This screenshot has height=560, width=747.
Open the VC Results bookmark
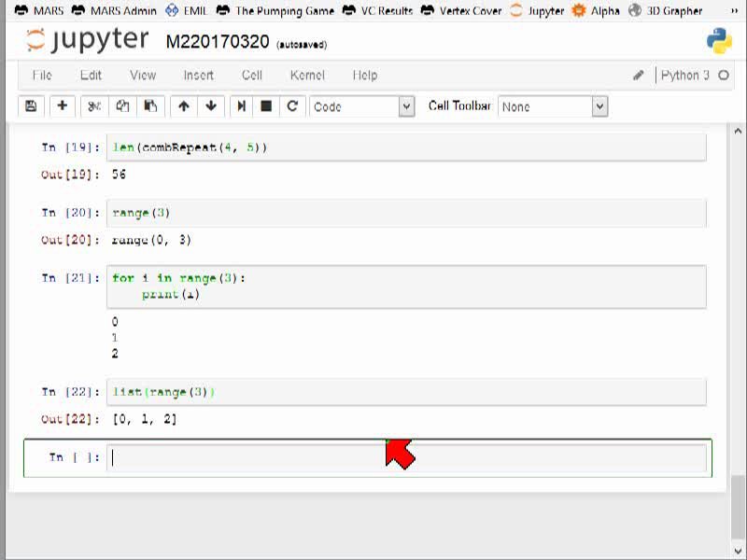point(378,10)
